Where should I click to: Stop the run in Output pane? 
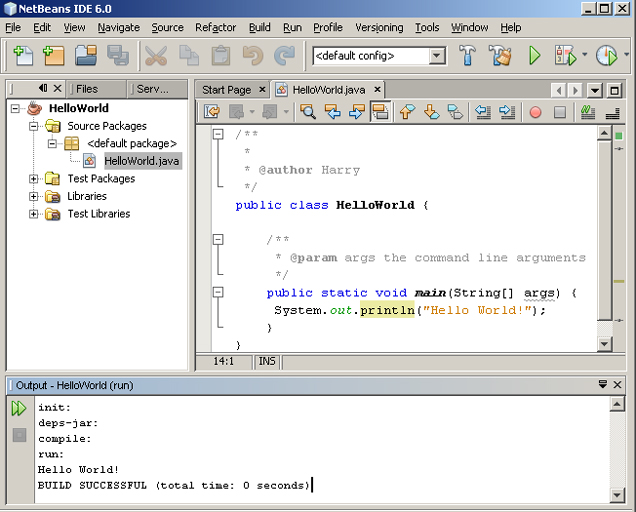19,435
